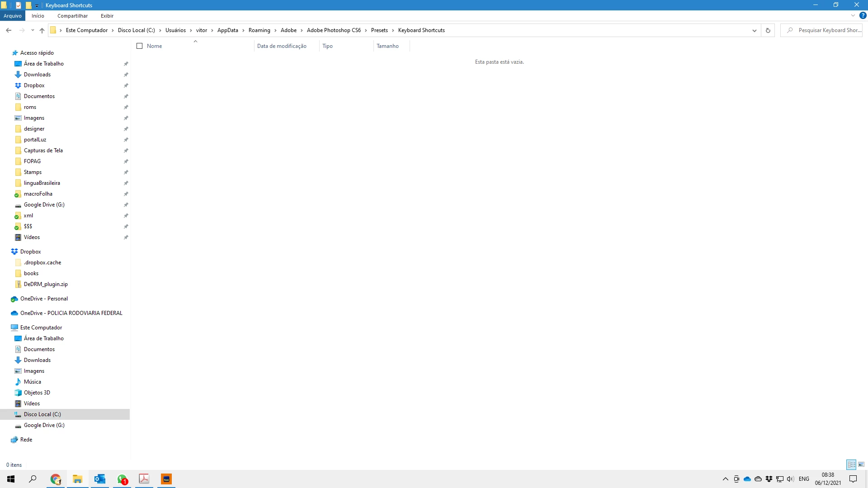Viewport: 868px width, 488px height.
Task: Unpin Downloads from quick access
Action: pyautogui.click(x=126, y=75)
